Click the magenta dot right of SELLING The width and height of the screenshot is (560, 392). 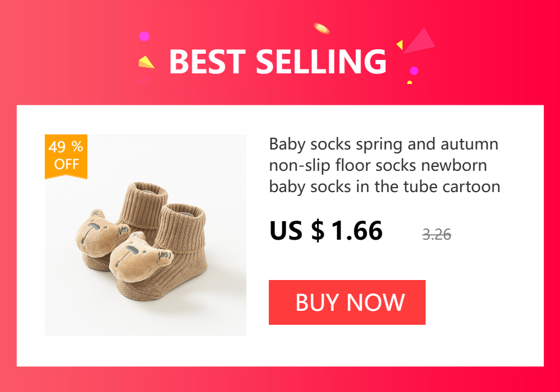tap(414, 71)
